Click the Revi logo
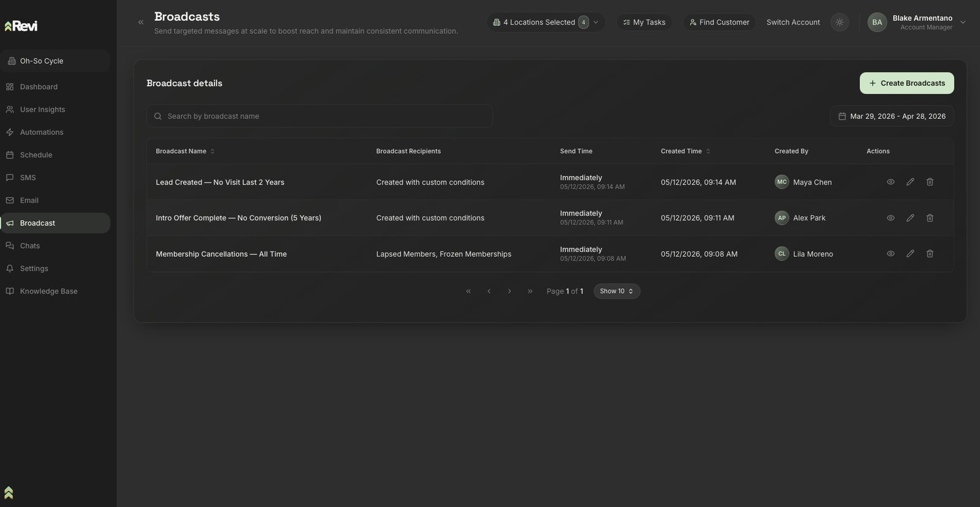The width and height of the screenshot is (980, 507). click(21, 26)
